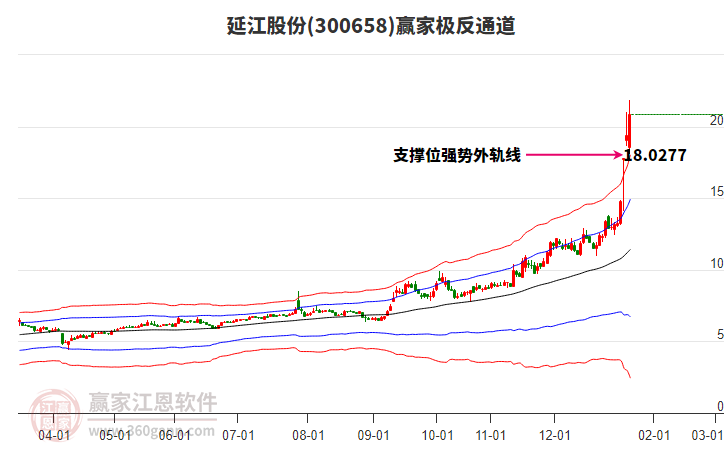Screen dimensions: 726x450
Task: Click the green dashed latest-price line
Action: (x=677, y=114)
